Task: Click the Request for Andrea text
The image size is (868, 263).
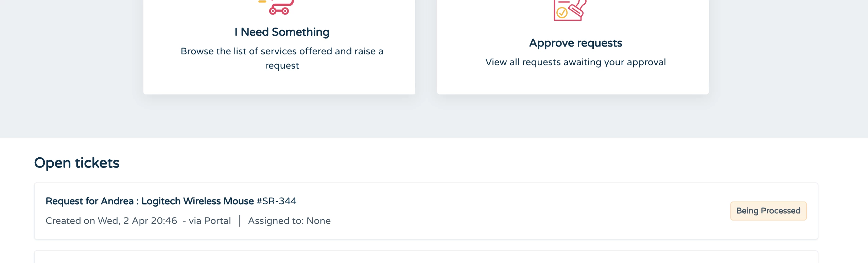Action: [89, 201]
